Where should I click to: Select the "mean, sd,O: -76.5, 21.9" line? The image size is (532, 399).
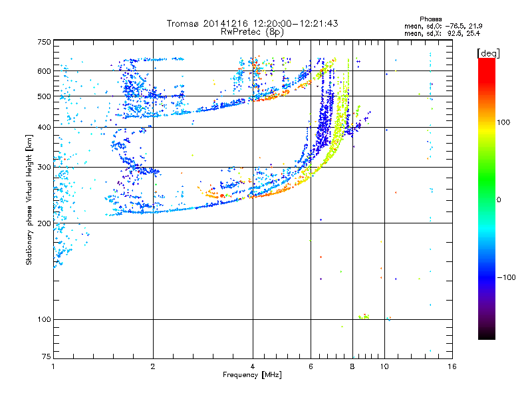pyautogui.click(x=443, y=26)
